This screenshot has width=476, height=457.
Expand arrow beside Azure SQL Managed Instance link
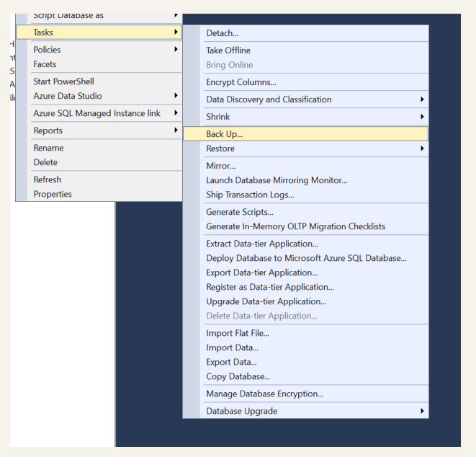(176, 112)
